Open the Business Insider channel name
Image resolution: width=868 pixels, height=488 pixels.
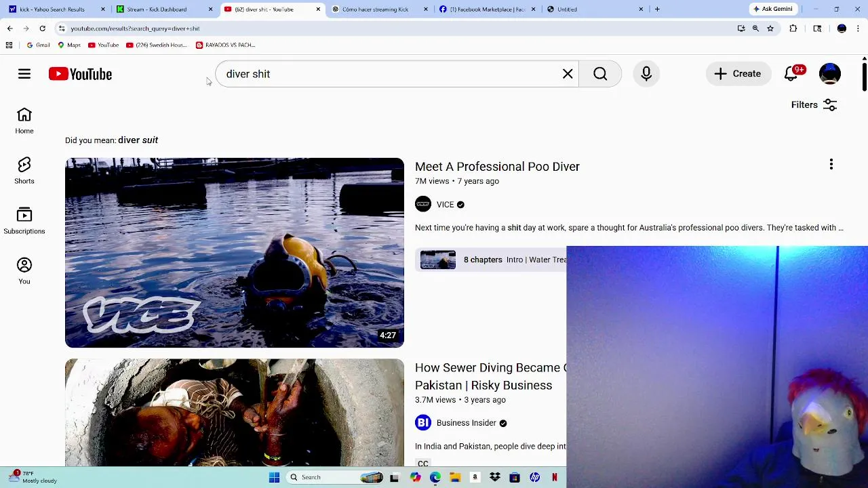467,423
